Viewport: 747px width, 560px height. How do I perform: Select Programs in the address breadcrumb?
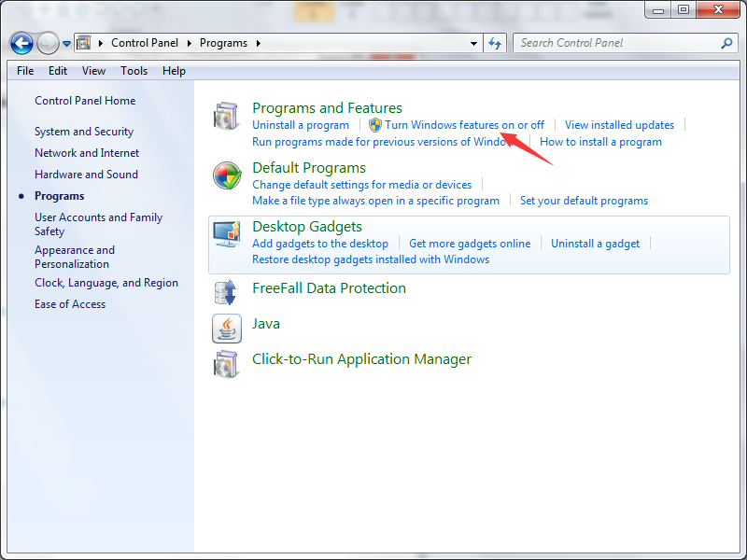[x=223, y=43]
